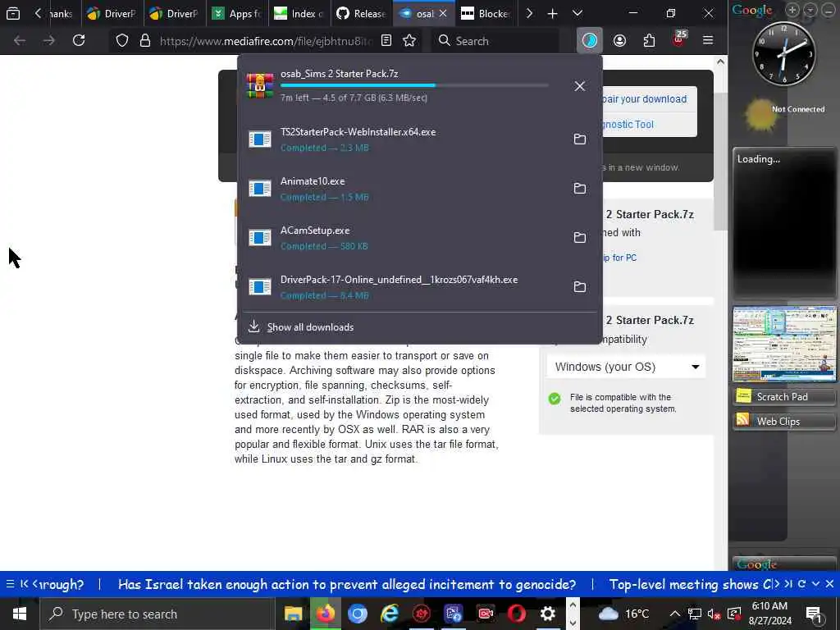Open Opera browser from the taskbar
The width and height of the screenshot is (840, 630).
[x=517, y=614]
